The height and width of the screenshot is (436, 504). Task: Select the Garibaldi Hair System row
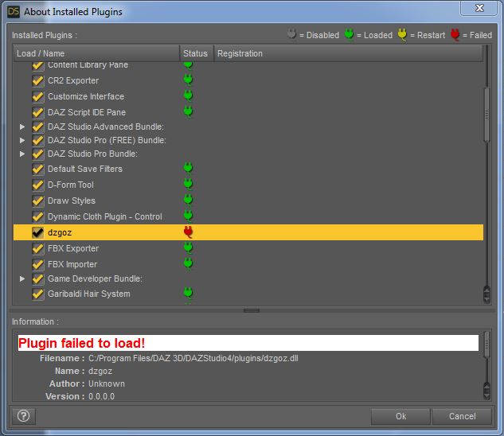248,294
